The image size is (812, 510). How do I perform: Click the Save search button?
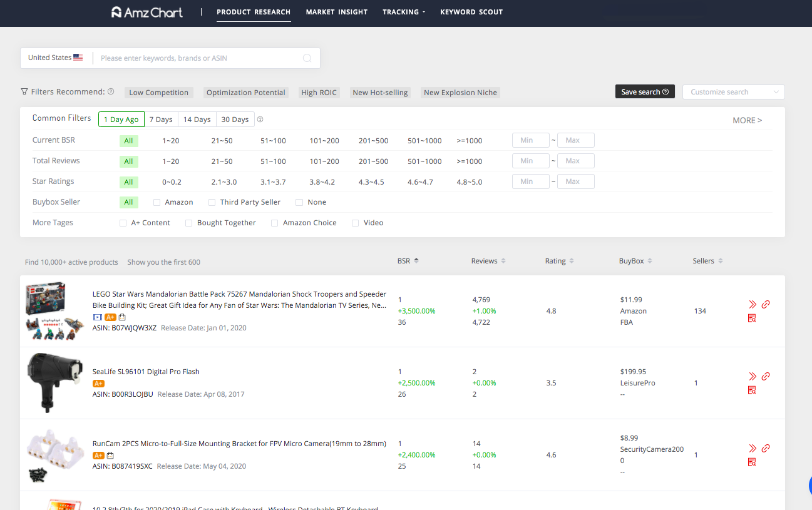tap(644, 92)
